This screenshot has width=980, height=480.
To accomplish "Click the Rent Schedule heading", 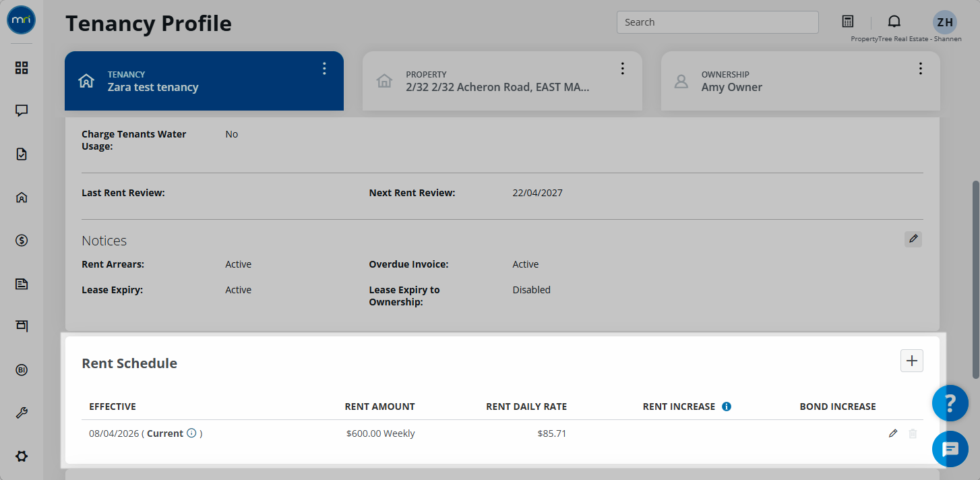I will (x=129, y=363).
